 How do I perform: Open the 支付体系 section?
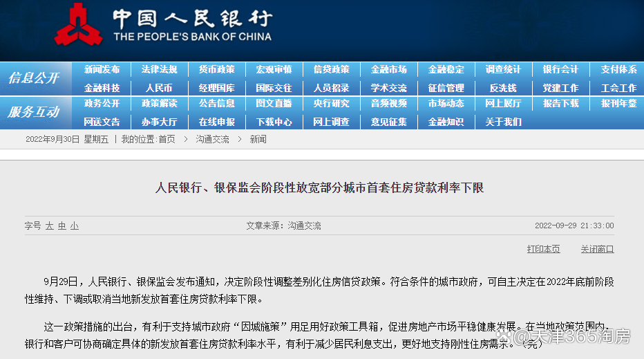(619, 69)
